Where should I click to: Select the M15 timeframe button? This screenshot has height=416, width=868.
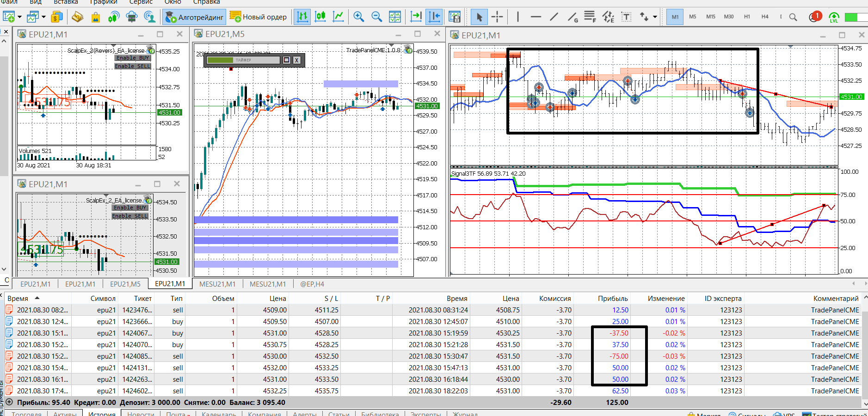click(710, 17)
